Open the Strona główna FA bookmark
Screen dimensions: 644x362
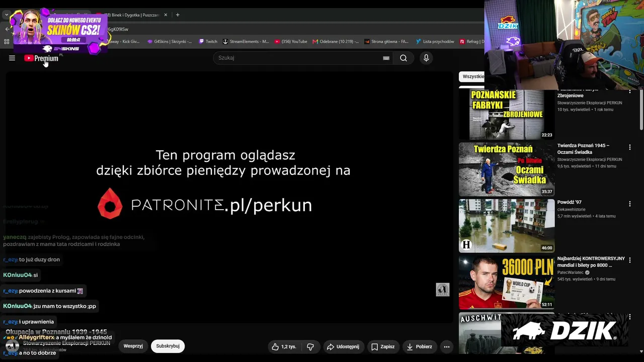[x=386, y=41]
